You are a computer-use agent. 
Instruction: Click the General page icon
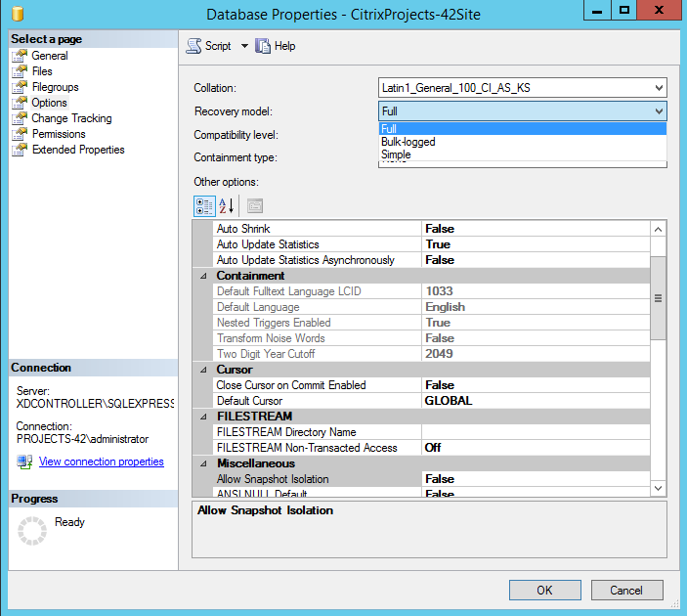pyautogui.click(x=20, y=56)
